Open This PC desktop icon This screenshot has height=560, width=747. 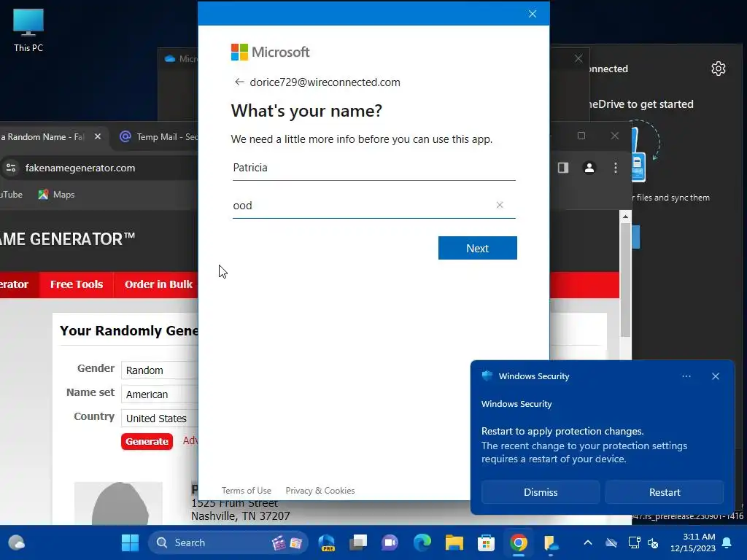28,30
